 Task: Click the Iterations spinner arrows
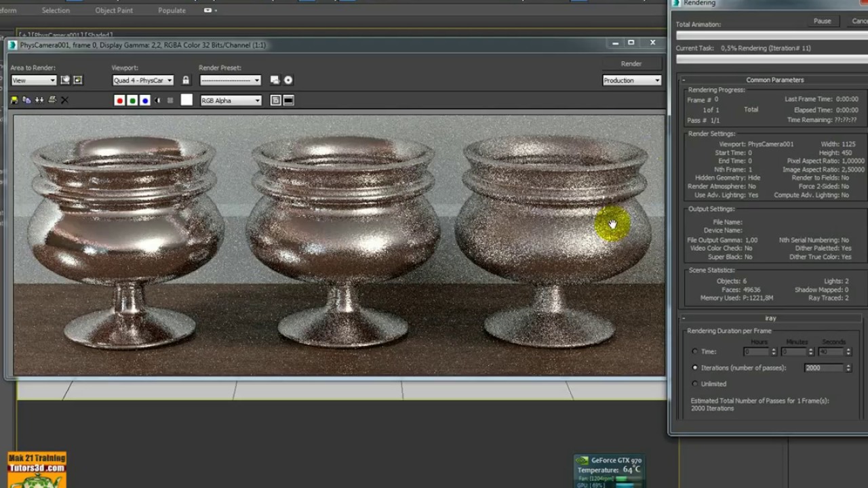[x=848, y=367]
